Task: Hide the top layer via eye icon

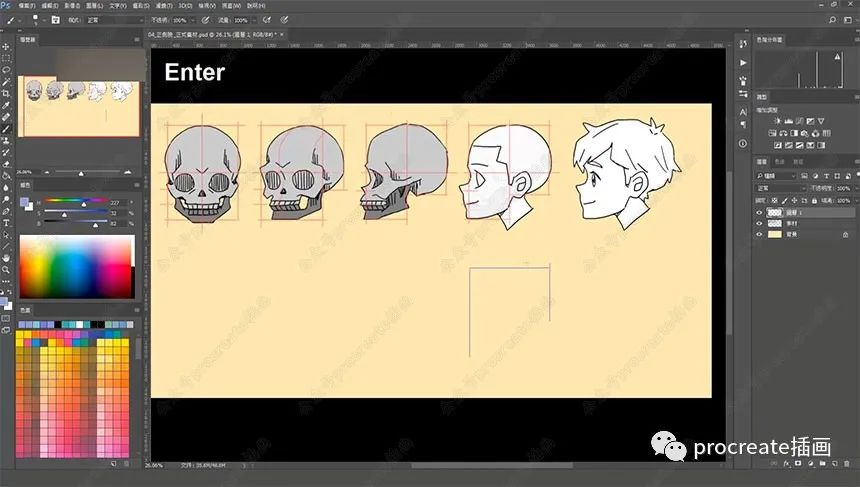Action: pos(759,212)
